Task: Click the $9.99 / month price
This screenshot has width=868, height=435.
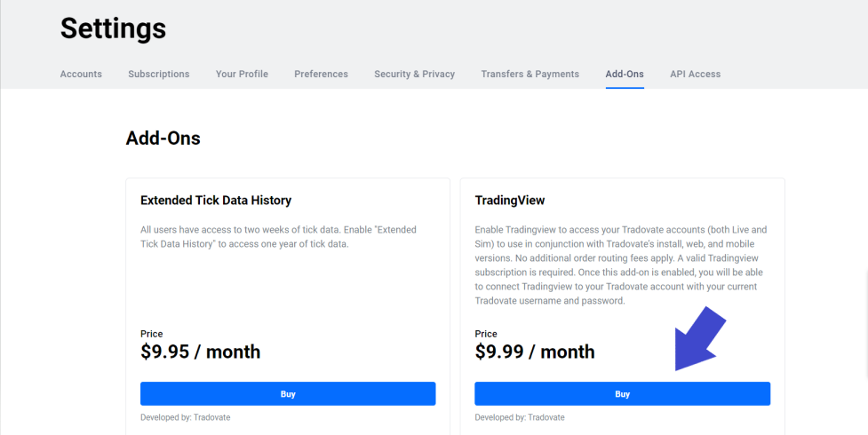Action: coord(535,352)
